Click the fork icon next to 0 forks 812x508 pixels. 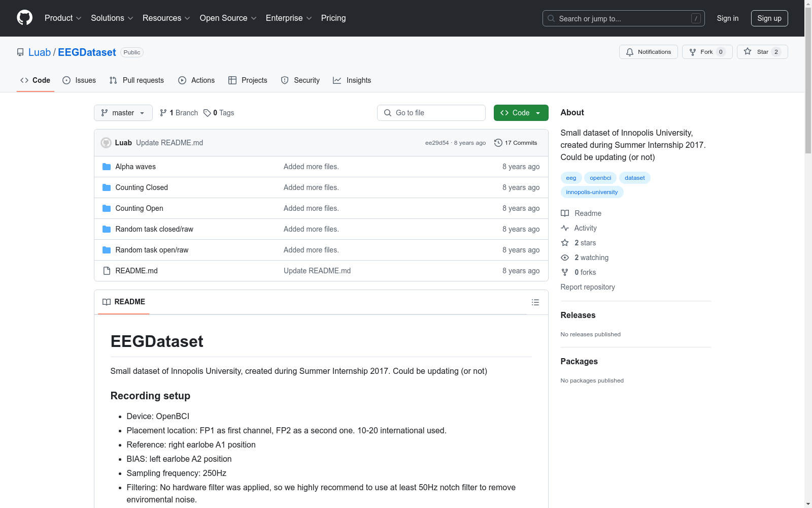coord(565,272)
